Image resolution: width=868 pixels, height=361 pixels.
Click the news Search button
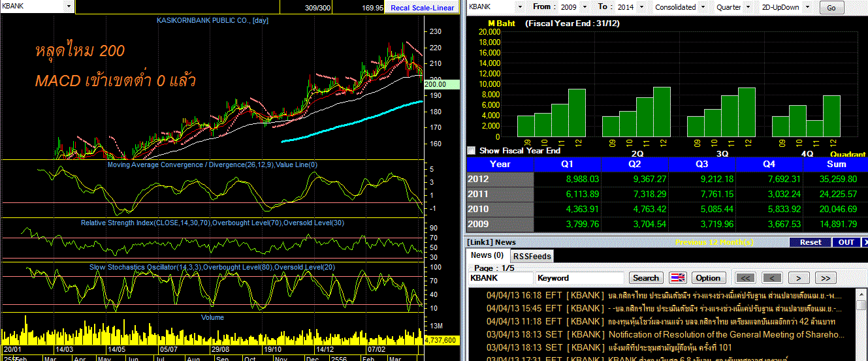[x=645, y=277]
